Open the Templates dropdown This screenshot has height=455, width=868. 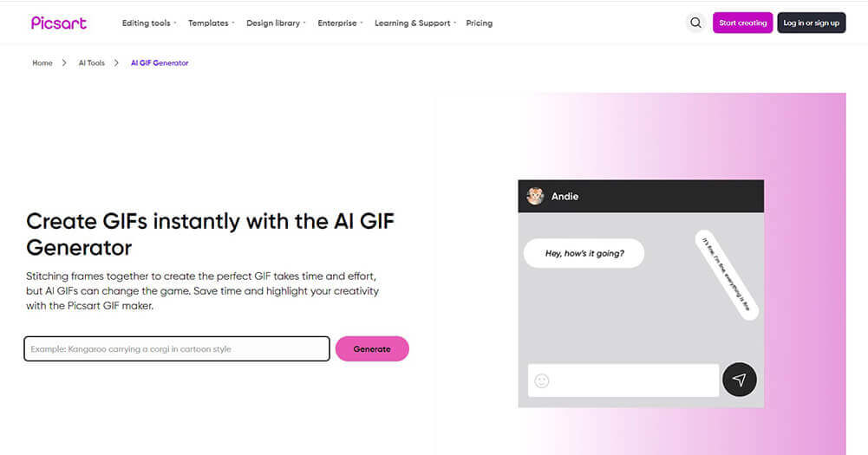211,23
